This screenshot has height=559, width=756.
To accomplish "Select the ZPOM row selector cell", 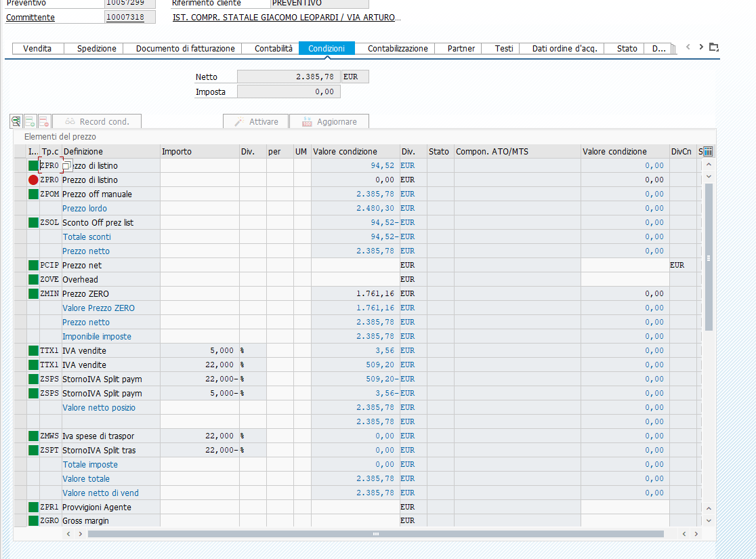I will (x=20, y=194).
